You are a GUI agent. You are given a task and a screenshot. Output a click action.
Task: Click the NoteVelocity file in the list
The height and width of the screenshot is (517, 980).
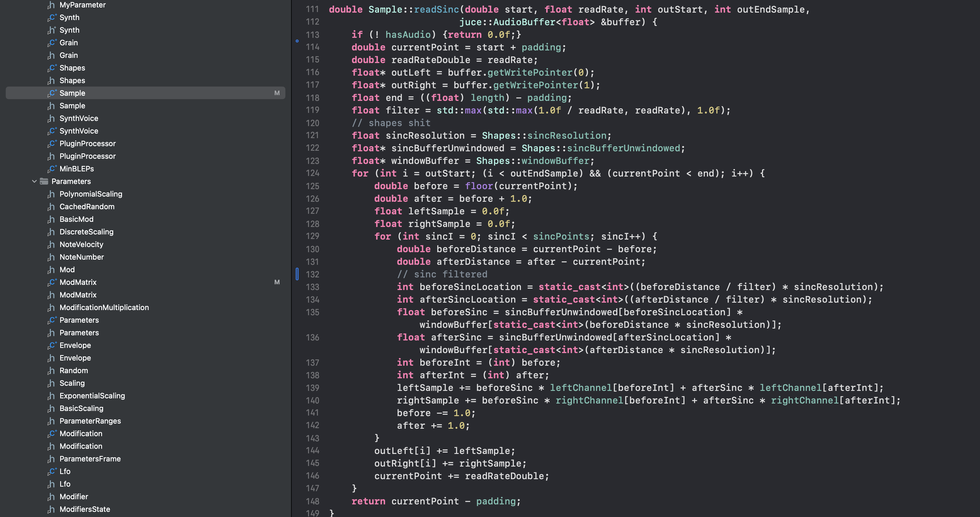(x=81, y=245)
